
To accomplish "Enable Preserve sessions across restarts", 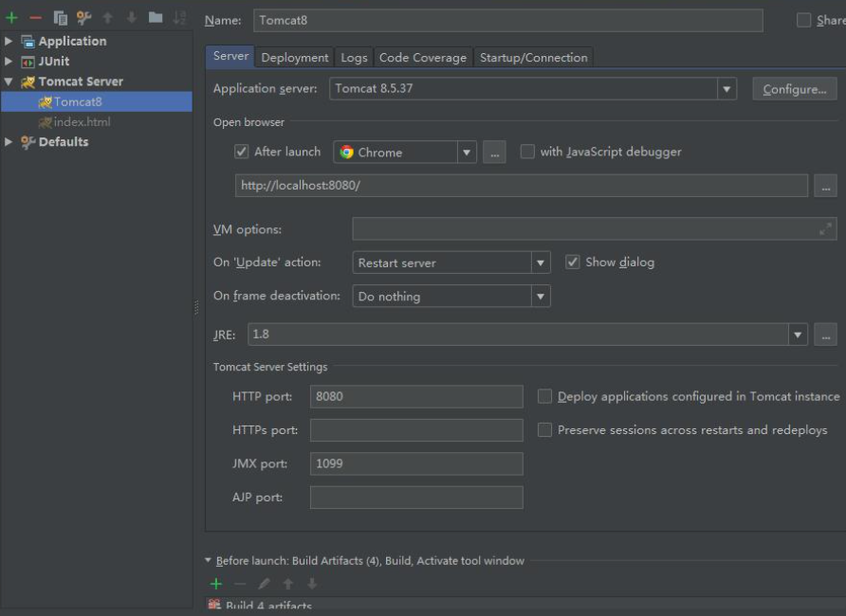I will tap(547, 430).
